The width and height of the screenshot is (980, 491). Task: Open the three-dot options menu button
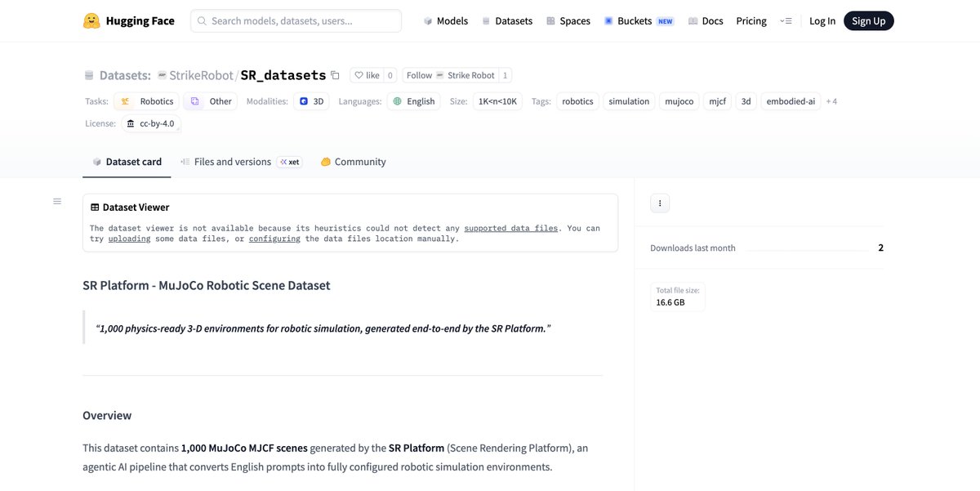tap(660, 203)
